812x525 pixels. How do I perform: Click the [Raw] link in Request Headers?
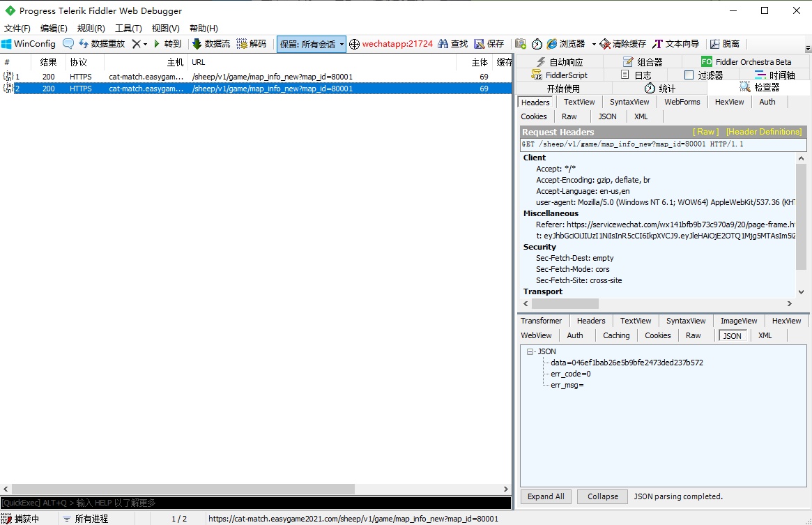(x=706, y=132)
